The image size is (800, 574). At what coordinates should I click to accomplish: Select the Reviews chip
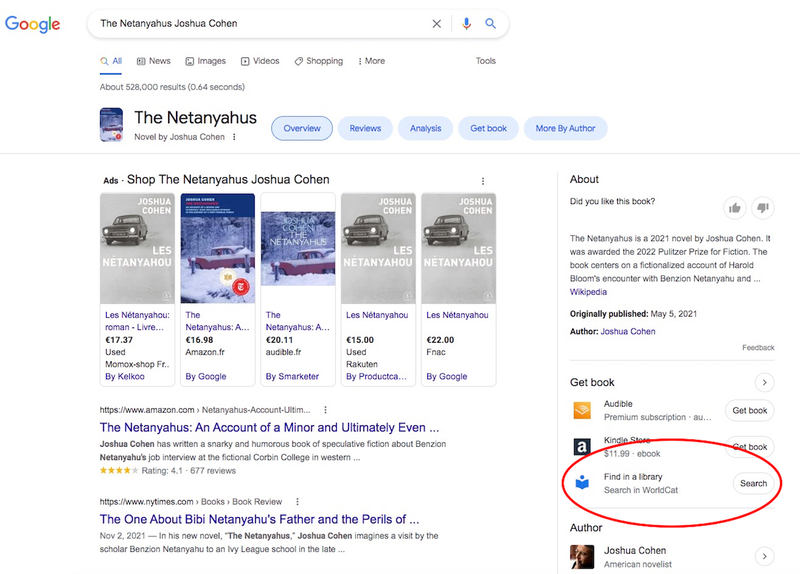point(365,128)
